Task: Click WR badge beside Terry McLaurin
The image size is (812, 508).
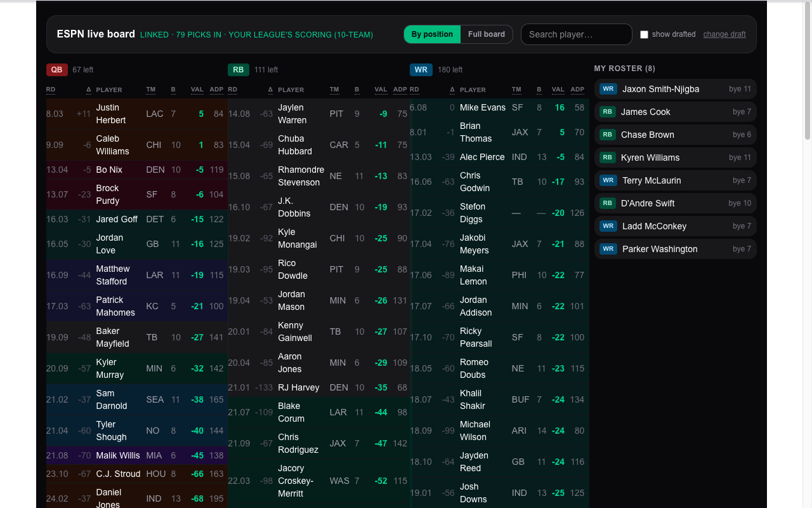Action: point(608,180)
